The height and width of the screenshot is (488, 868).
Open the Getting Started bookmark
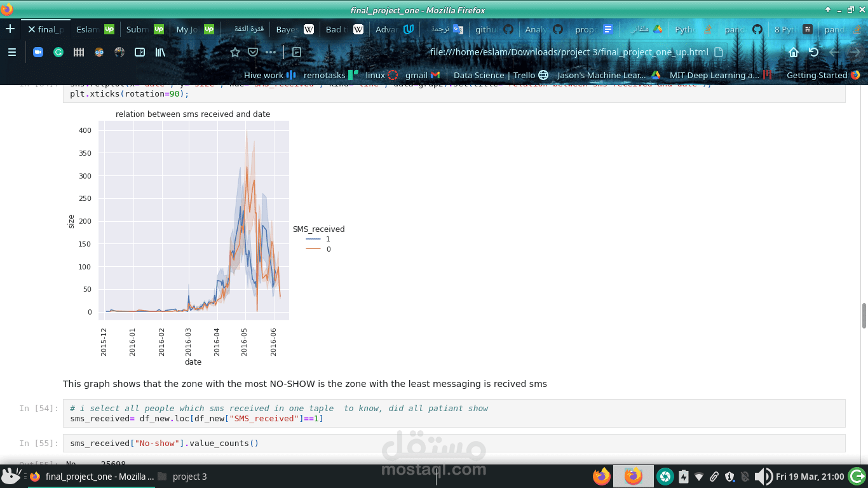823,75
